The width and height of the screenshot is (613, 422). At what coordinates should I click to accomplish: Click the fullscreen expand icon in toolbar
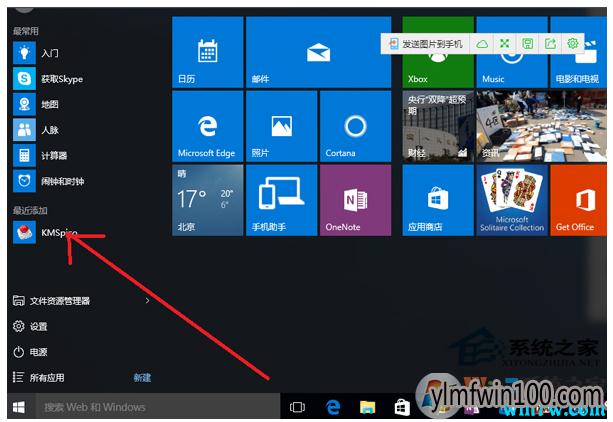(x=505, y=44)
